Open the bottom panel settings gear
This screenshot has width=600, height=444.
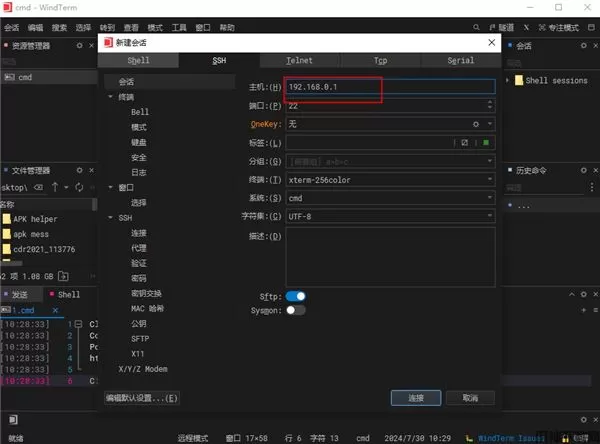point(584,420)
